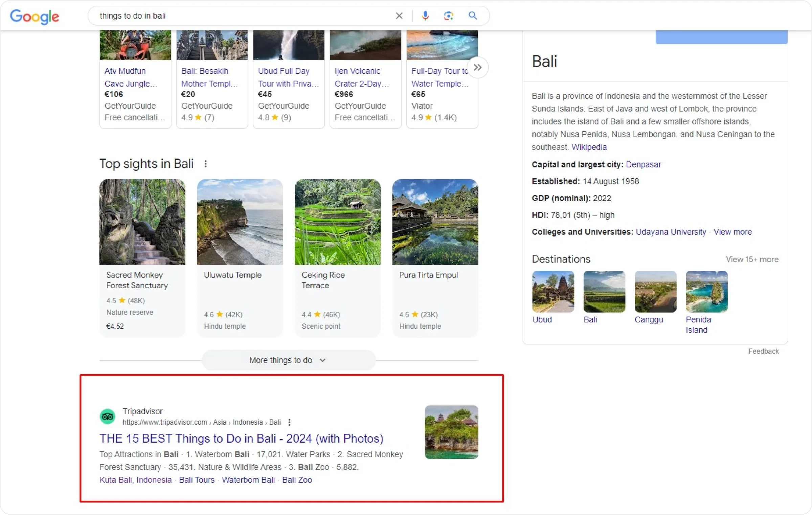Advance tour carousel with double-arrow button
Image resolution: width=812 pixels, height=515 pixels.
click(477, 67)
